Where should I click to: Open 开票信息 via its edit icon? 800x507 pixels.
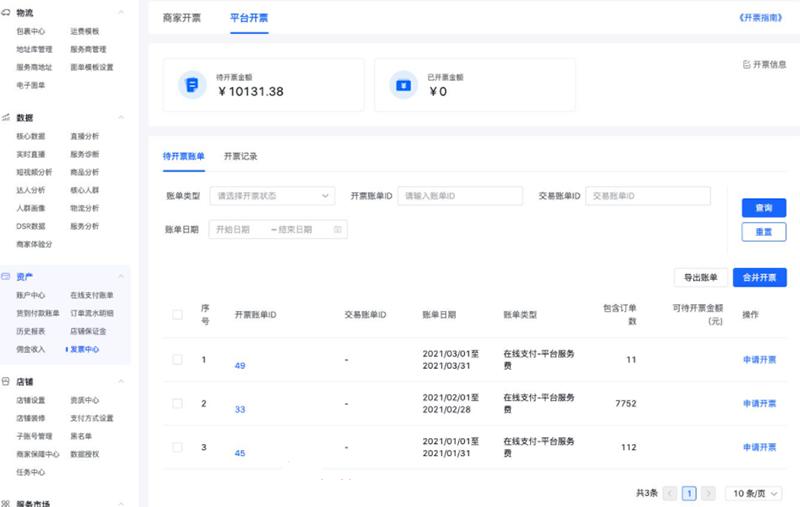click(x=746, y=65)
